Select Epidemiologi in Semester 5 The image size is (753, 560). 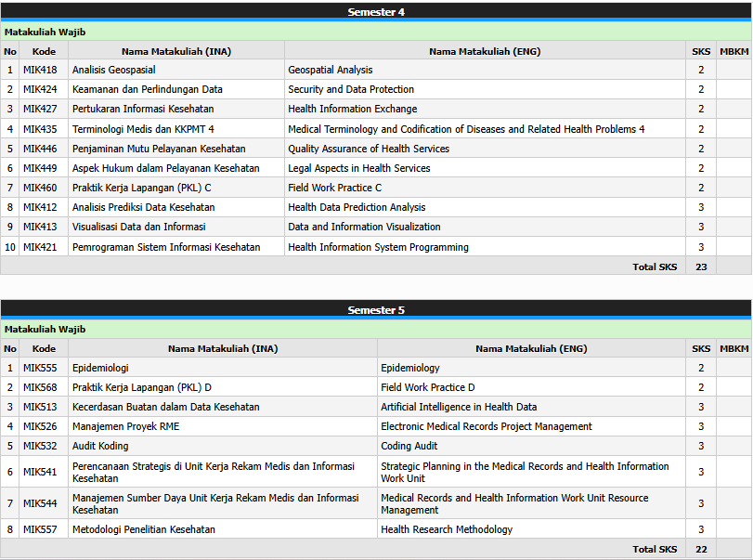[x=100, y=368]
